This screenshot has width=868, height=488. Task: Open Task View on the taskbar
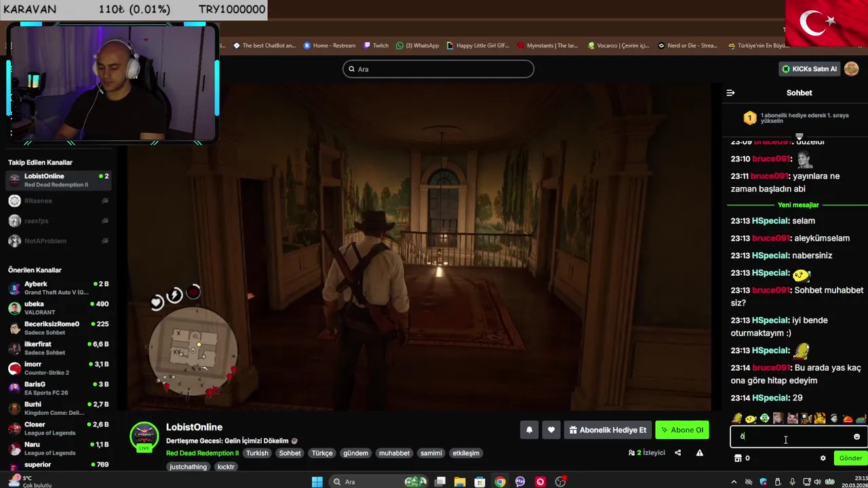[440, 482]
